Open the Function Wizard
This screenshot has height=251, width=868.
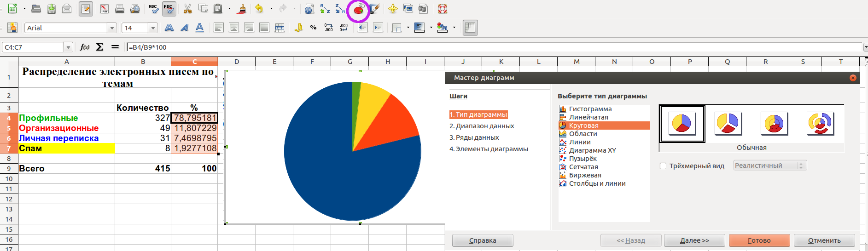[x=85, y=47]
